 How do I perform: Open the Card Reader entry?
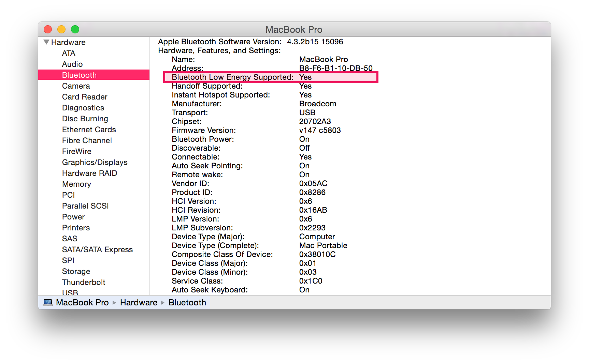(85, 97)
